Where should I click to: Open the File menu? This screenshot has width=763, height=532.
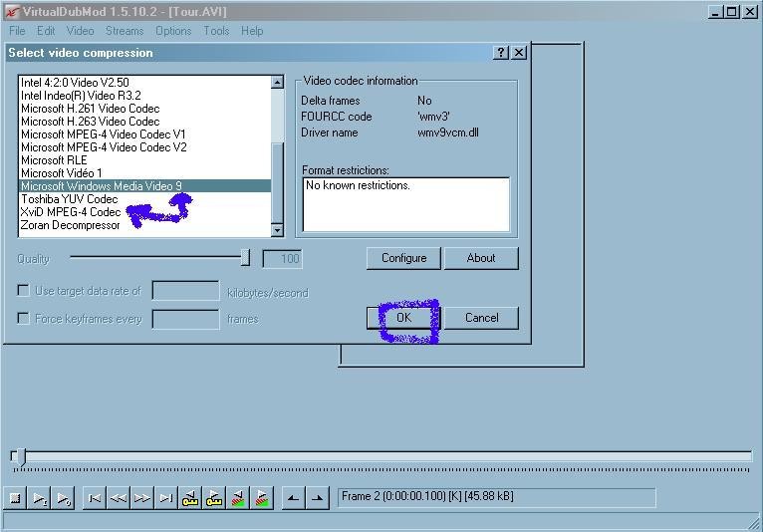click(x=17, y=31)
